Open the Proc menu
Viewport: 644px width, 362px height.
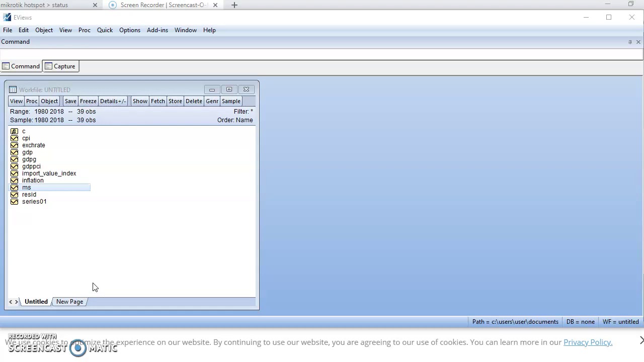click(85, 30)
